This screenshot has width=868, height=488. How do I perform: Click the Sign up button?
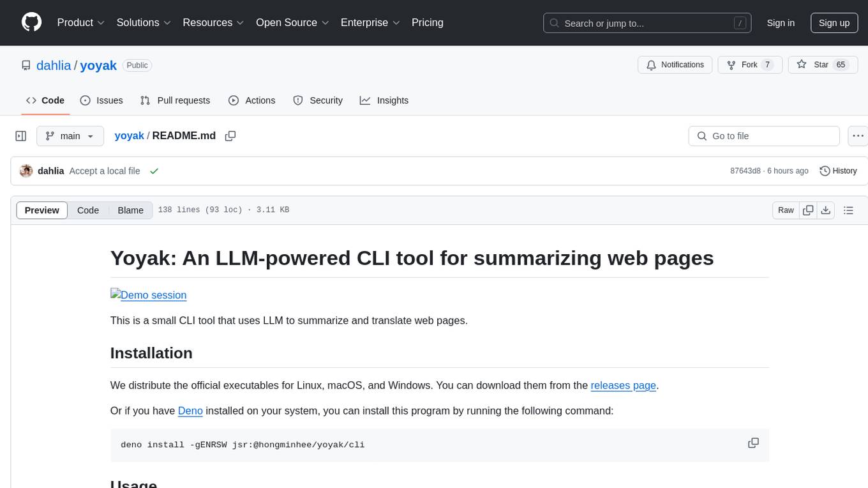[834, 23]
